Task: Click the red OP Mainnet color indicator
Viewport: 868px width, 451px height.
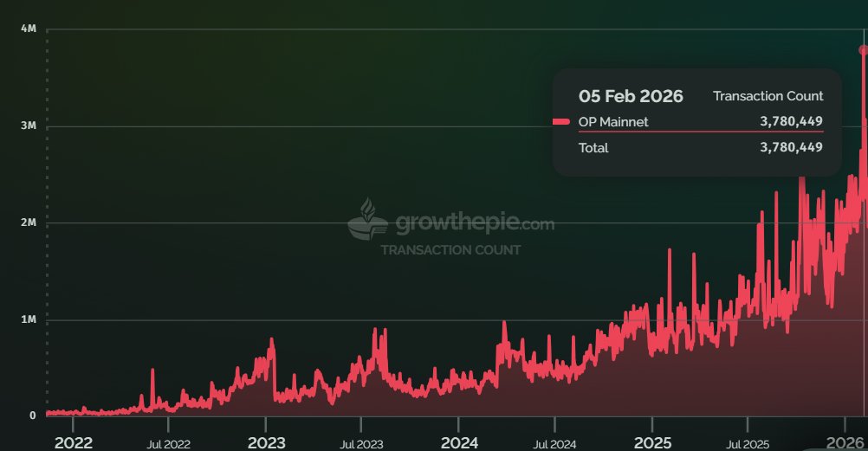Action: coord(561,122)
